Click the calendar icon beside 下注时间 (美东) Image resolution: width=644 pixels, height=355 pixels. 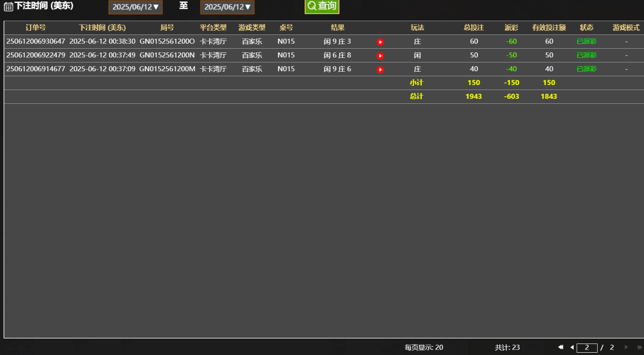pos(8,6)
